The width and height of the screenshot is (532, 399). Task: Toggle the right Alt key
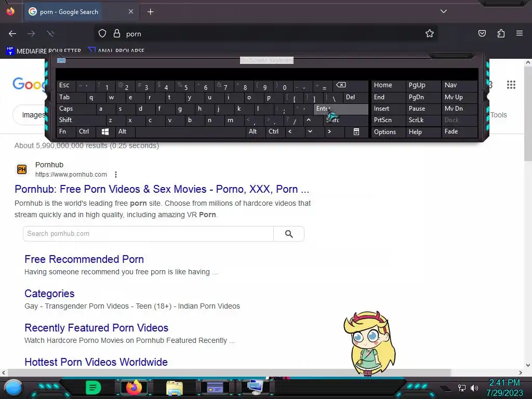pyautogui.click(x=256, y=131)
